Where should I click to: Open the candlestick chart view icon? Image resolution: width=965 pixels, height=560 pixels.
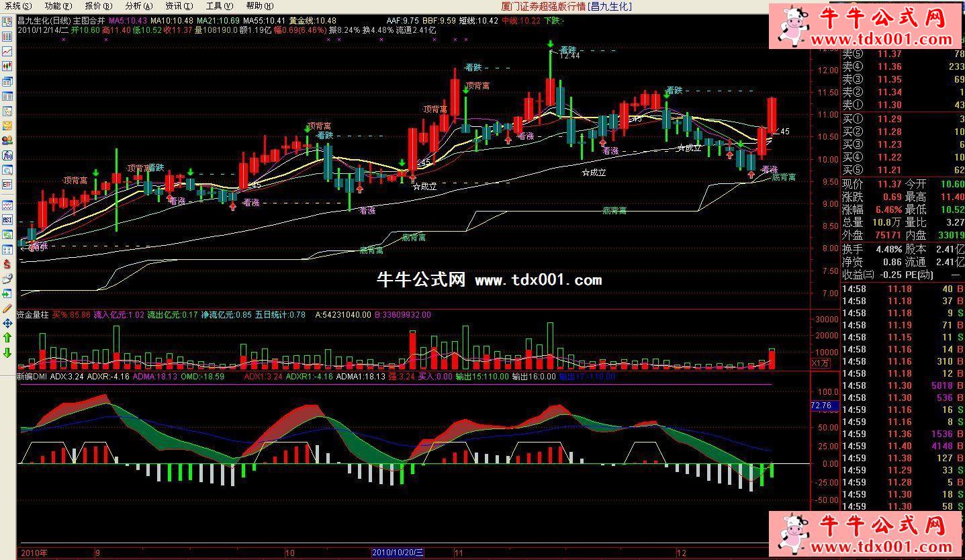(x=7, y=66)
